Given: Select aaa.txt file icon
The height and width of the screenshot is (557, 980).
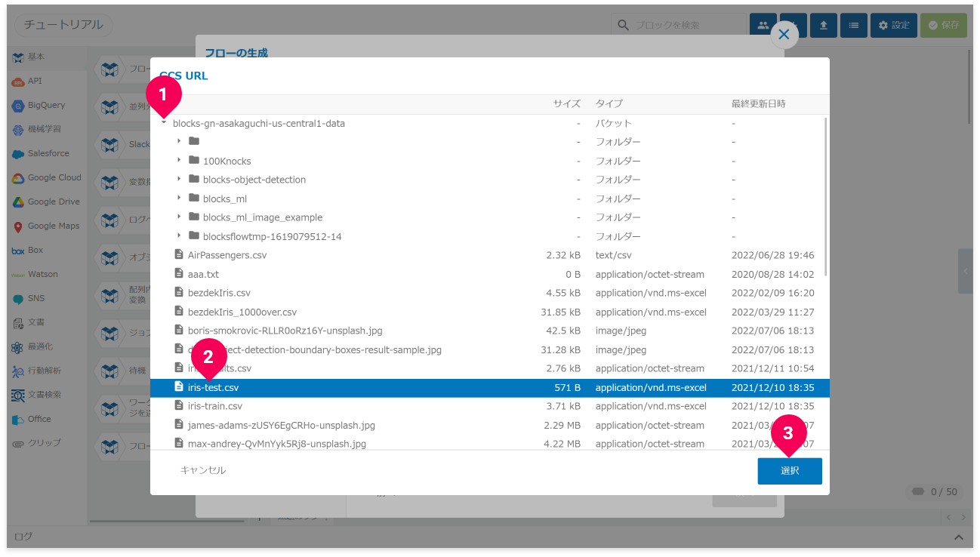Looking at the screenshot, I should (x=179, y=274).
